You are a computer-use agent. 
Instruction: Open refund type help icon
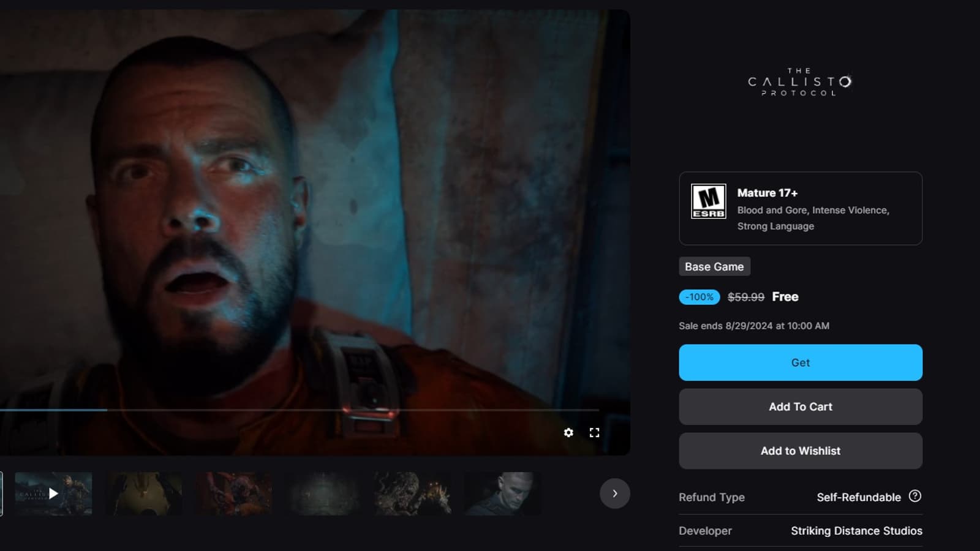tap(915, 497)
